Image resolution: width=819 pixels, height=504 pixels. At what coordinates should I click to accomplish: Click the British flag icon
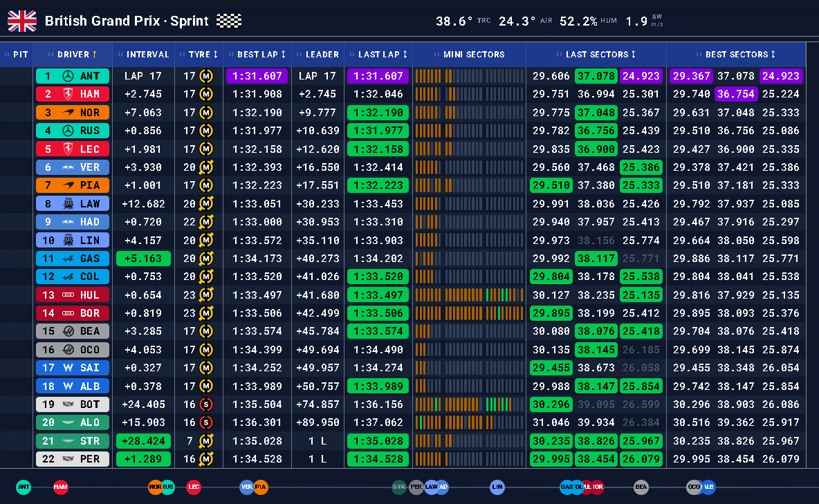point(22,21)
